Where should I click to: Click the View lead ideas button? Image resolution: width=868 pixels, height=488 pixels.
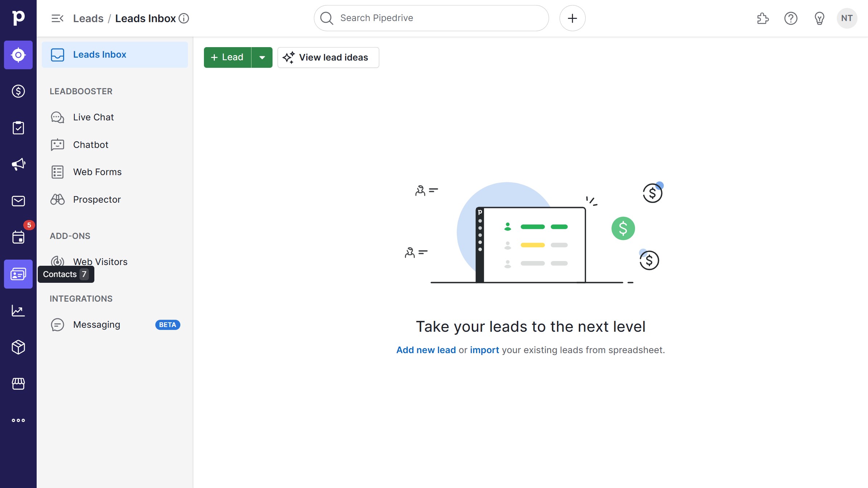tap(328, 57)
